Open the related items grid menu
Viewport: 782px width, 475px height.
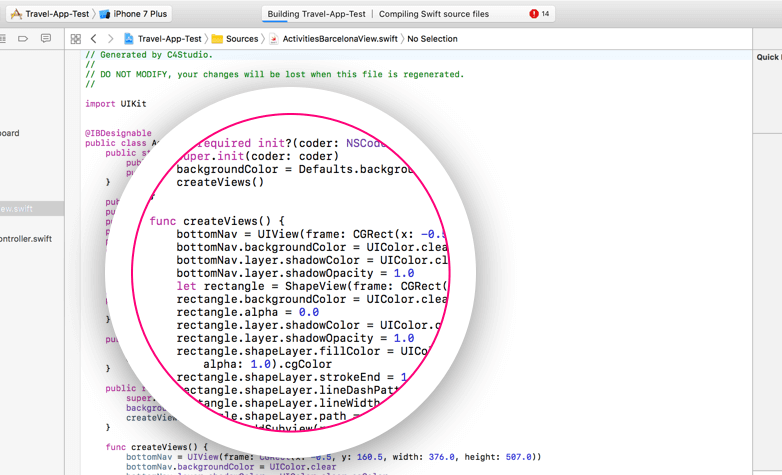point(76,38)
